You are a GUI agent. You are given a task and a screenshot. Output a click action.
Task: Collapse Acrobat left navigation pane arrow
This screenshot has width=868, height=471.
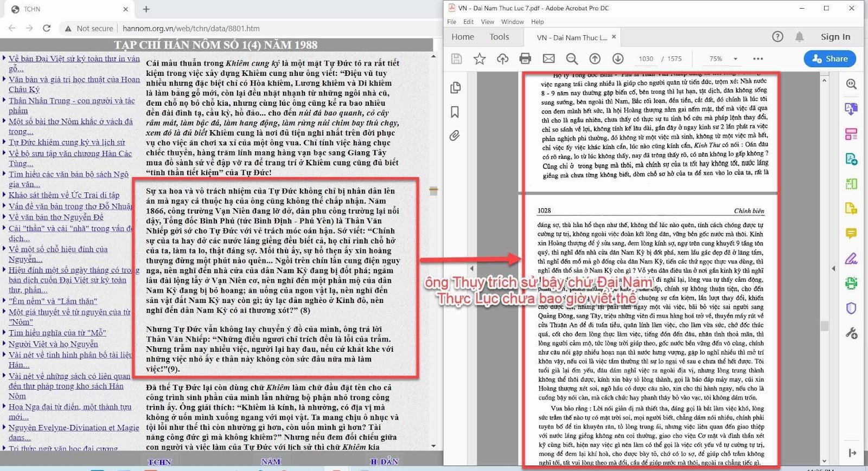pyautogui.click(x=471, y=268)
